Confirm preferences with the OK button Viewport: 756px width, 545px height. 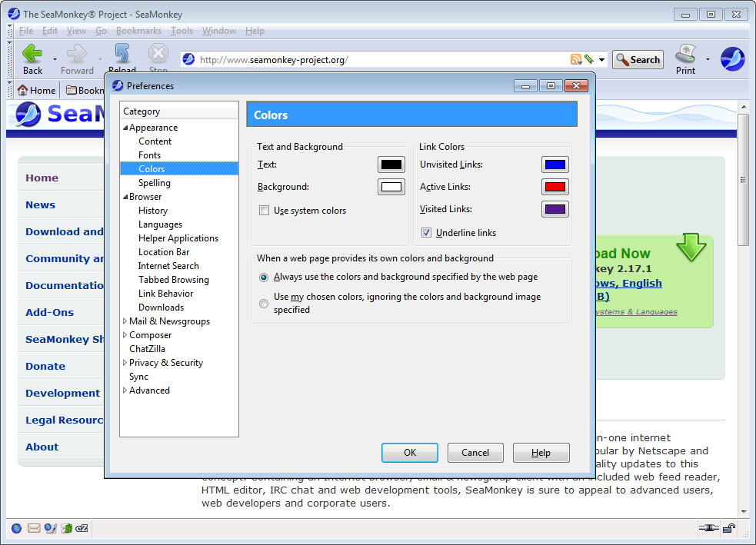(x=410, y=453)
